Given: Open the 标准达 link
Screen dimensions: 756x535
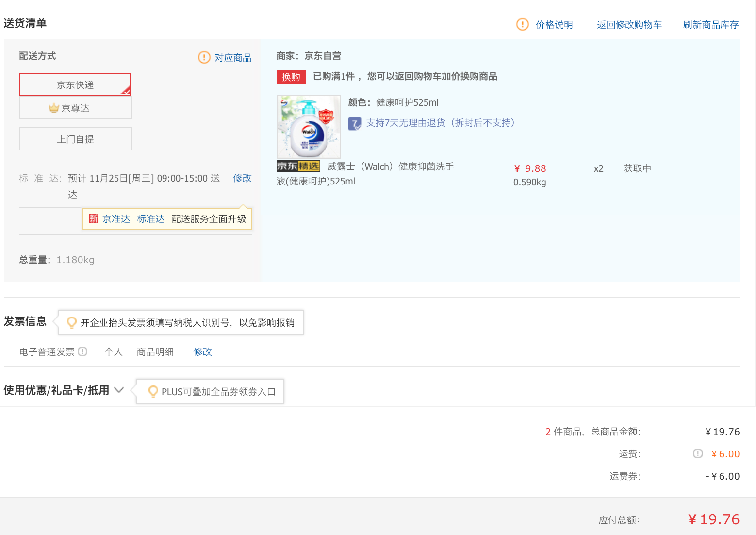Looking at the screenshot, I should coord(151,219).
